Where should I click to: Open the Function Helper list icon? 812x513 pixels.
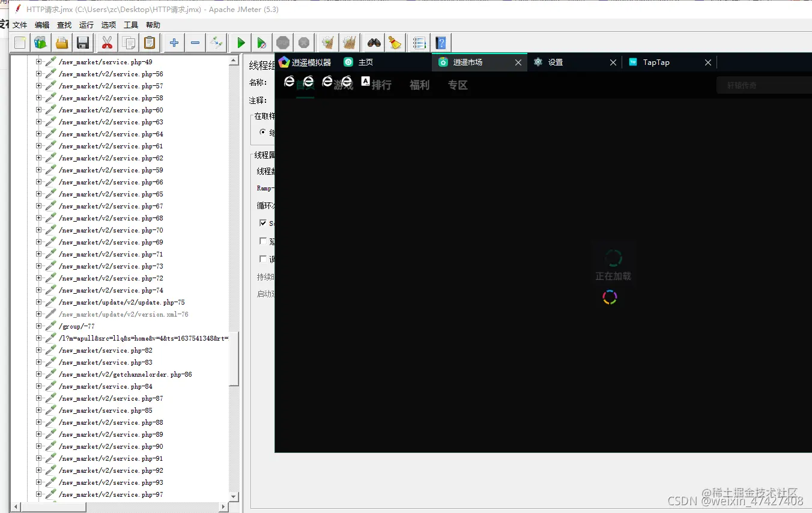(420, 43)
